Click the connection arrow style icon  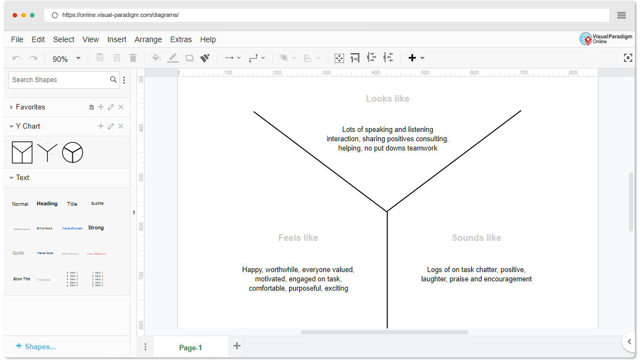click(x=229, y=58)
